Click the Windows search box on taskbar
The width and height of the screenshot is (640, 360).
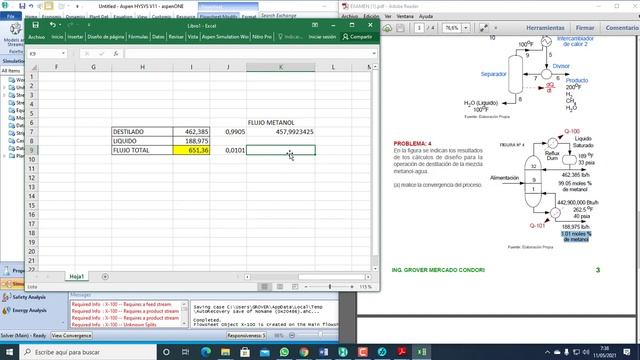click(88, 352)
